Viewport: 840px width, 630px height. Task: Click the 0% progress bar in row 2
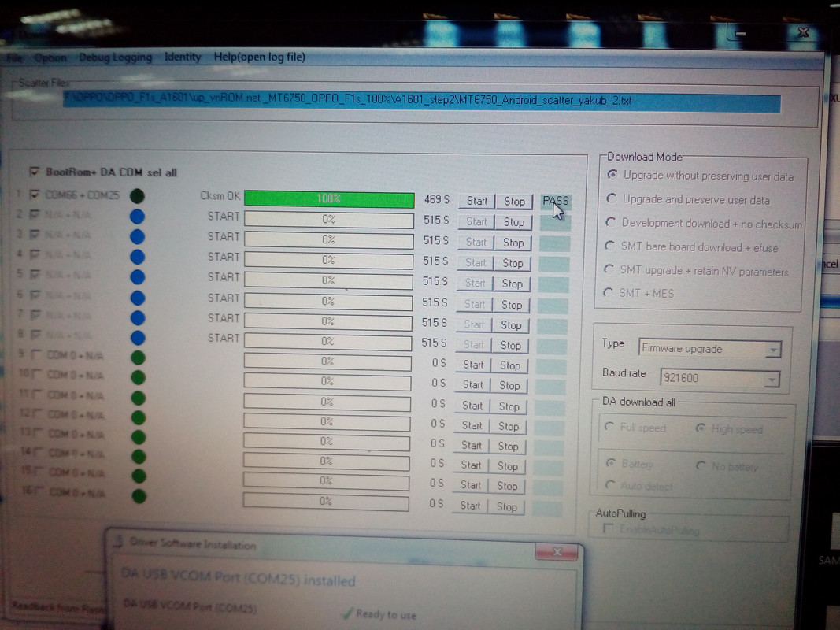click(329, 220)
